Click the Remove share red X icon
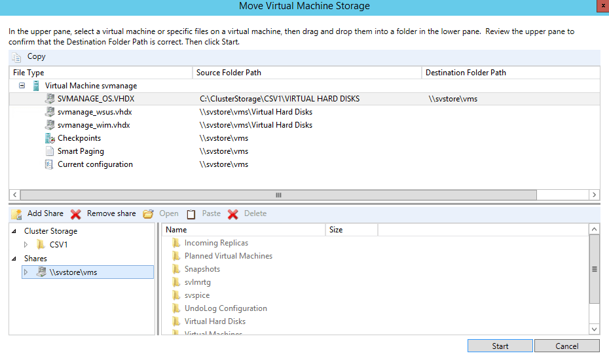This screenshot has width=609, height=364. 77,213
